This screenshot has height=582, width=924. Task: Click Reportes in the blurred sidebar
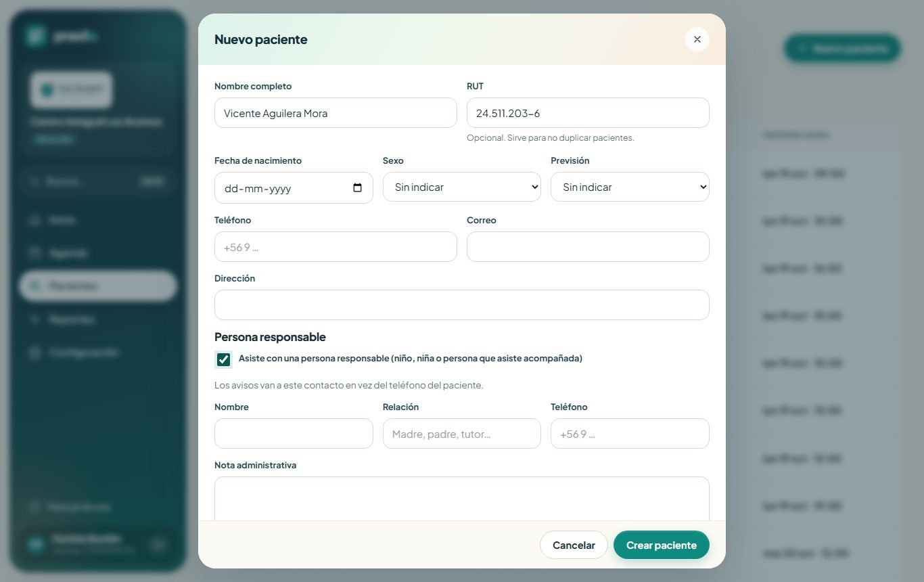point(98,319)
